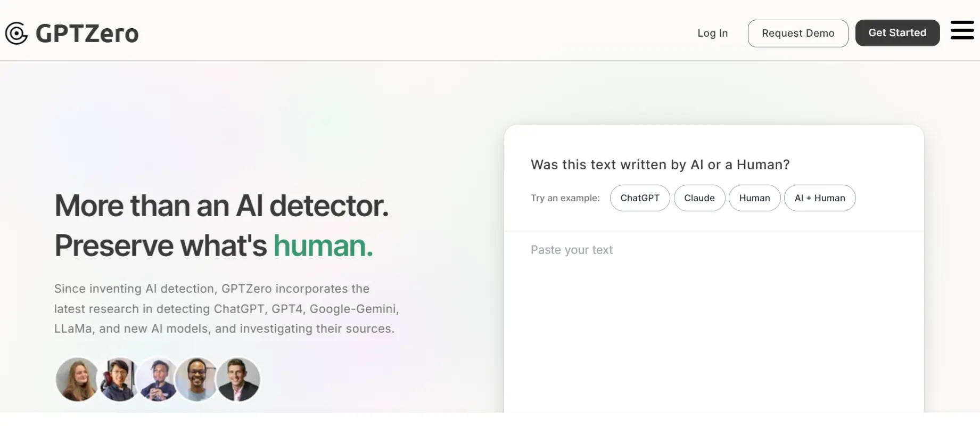This screenshot has height=426, width=980.
Task: Load the ChatGPT example text
Action: [640, 198]
